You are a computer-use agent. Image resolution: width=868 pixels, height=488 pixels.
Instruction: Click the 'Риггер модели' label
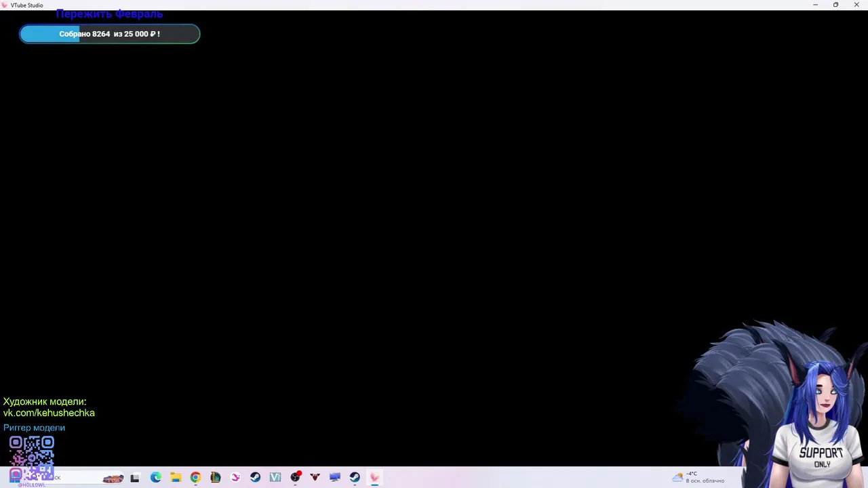[x=34, y=428]
